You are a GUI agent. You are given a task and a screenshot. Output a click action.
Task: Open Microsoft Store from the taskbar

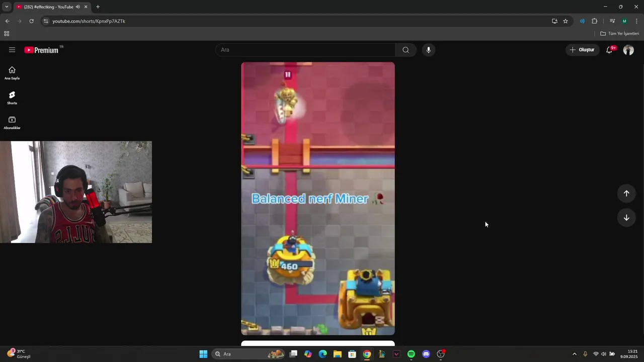tap(352, 354)
